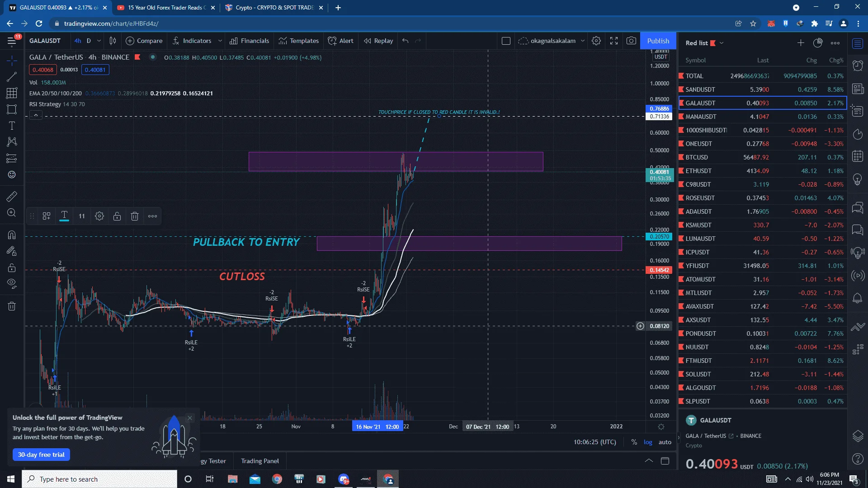Select the ruler measure tool
This screenshot has width=868, height=488.
12,196
